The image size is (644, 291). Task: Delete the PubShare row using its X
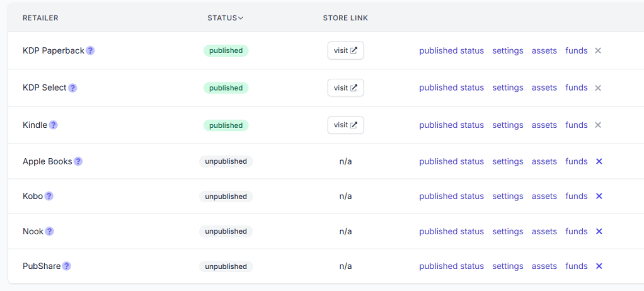click(599, 266)
